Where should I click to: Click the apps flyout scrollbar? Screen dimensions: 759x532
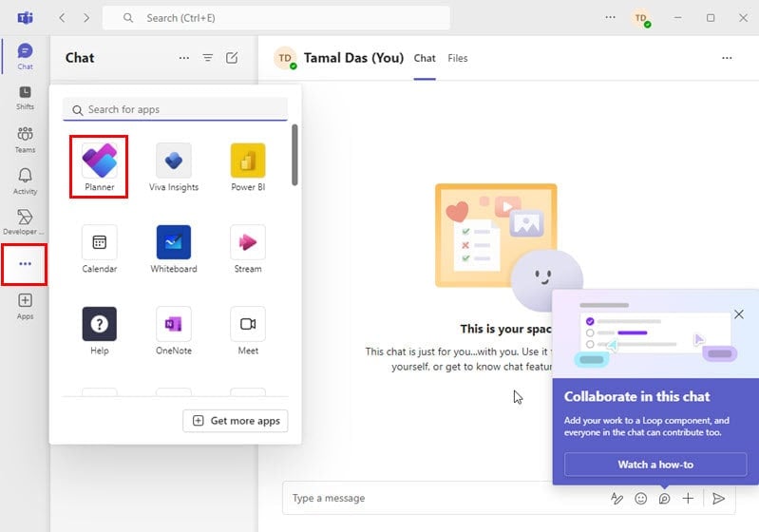coord(294,155)
